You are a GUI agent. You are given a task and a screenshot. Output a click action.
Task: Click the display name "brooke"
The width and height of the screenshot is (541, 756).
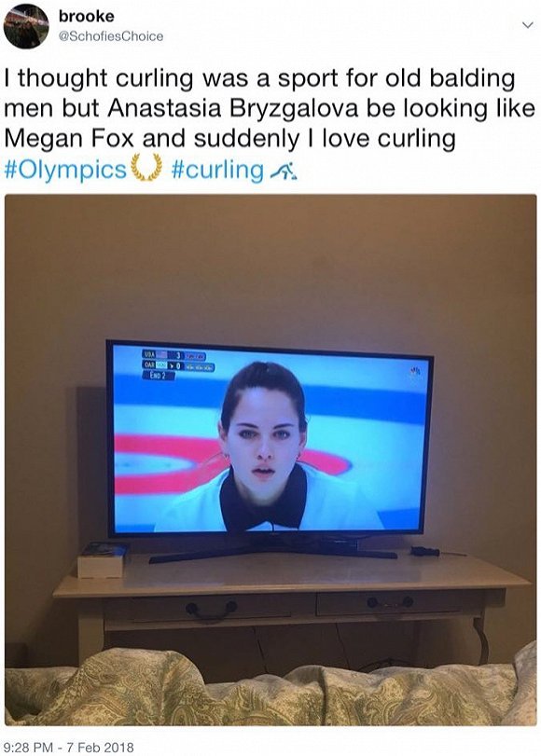pyautogui.click(x=87, y=16)
